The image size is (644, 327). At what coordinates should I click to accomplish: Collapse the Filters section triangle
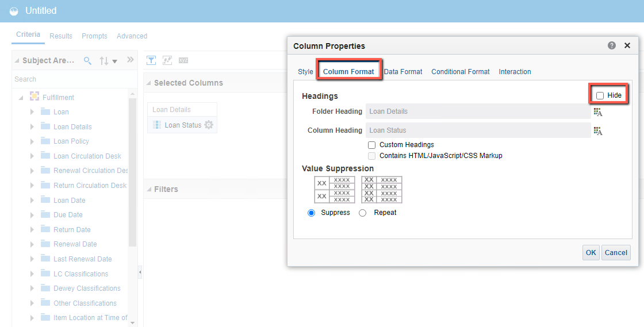(x=149, y=190)
